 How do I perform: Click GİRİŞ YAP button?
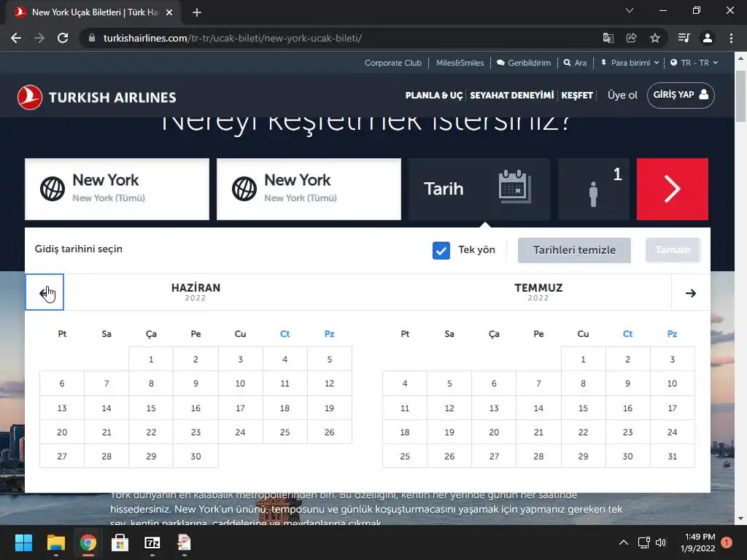tap(681, 96)
